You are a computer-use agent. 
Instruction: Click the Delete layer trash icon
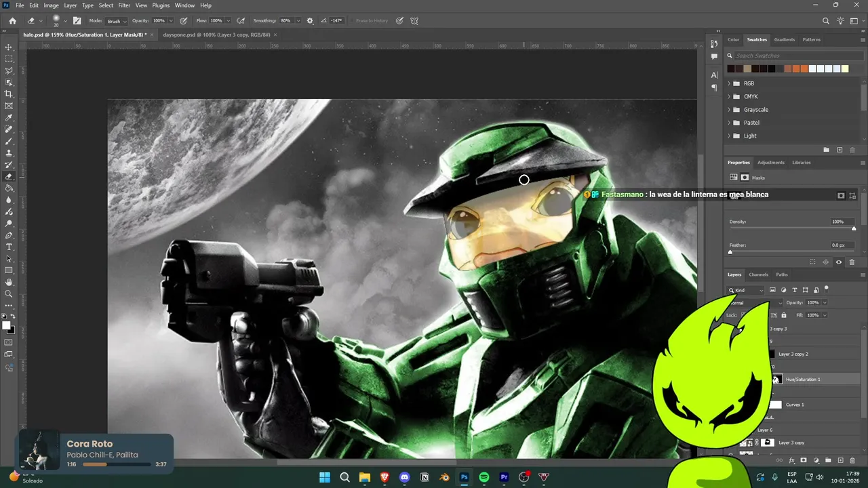852,460
